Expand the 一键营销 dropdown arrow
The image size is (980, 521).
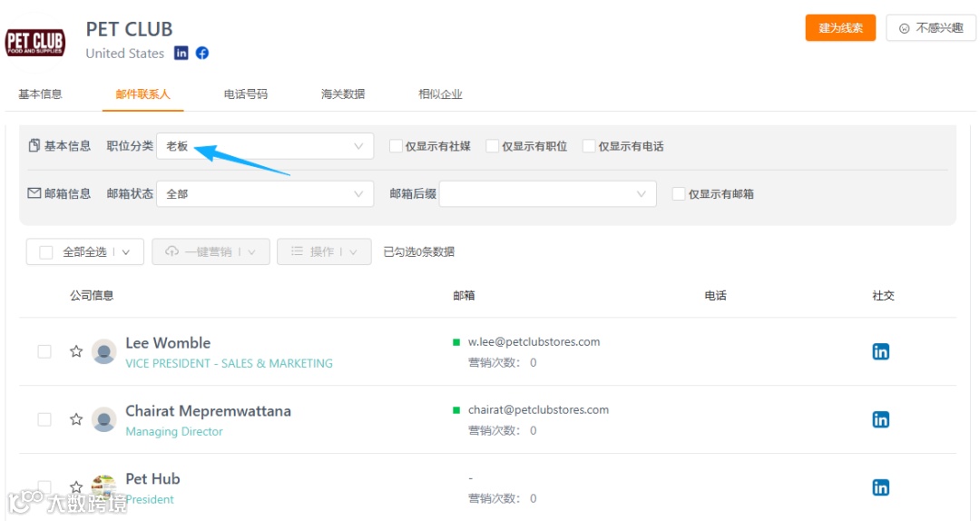coord(252,252)
